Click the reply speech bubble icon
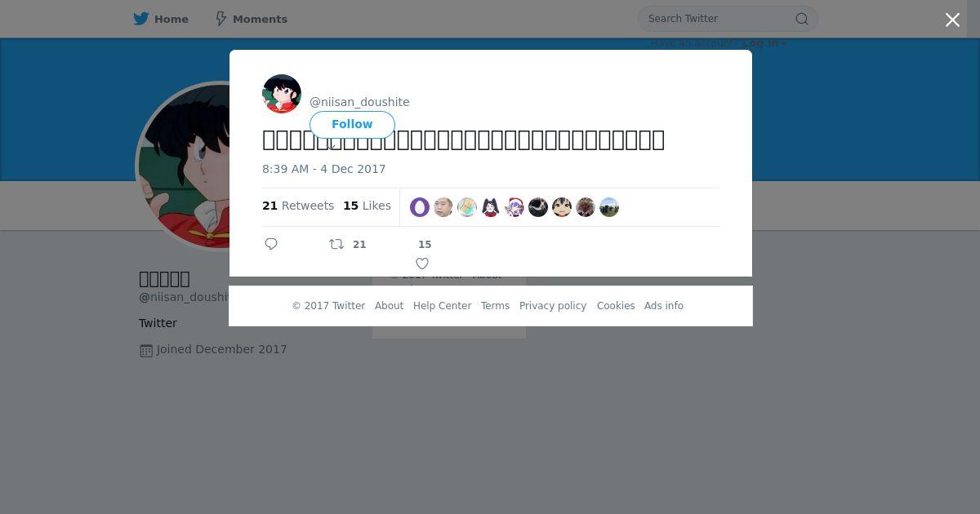 point(271,244)
